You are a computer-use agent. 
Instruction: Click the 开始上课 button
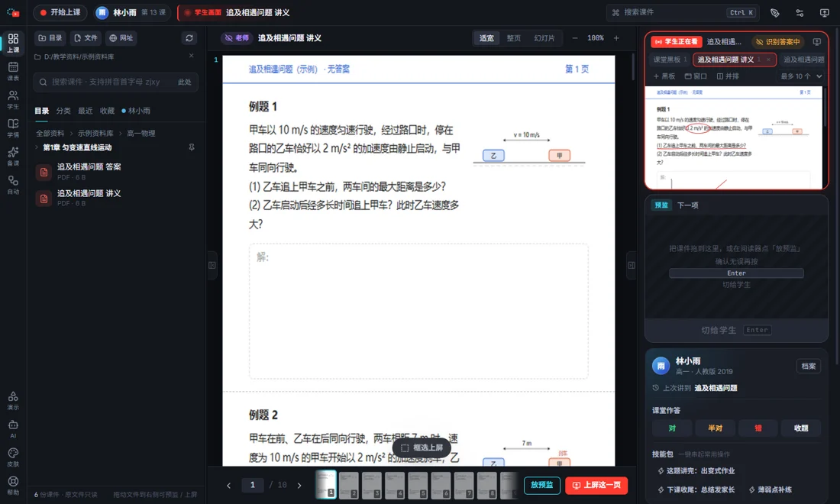(x=60, y=12)
